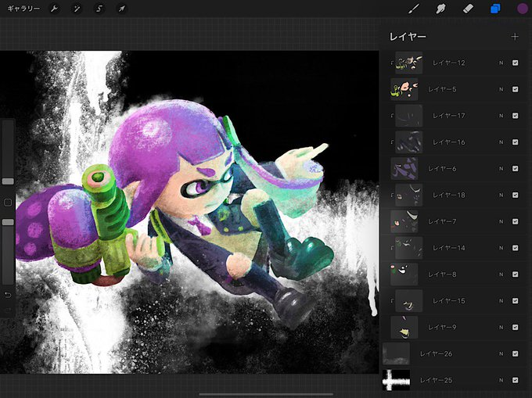
Task: Tap the redo arrow in sidebar
Action: (8, 310)
